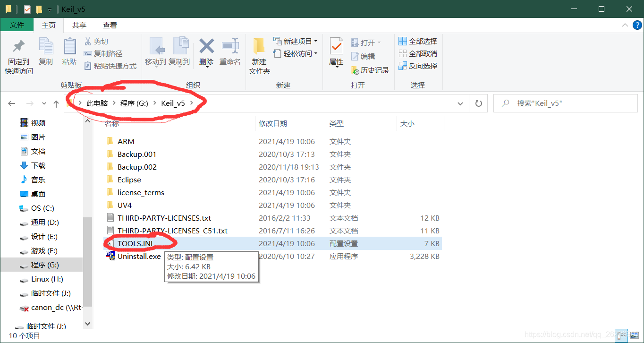This screenshot has height=343, width=644.
Task: Click Select all (全部选择)
Action: (x=418, y=42)
